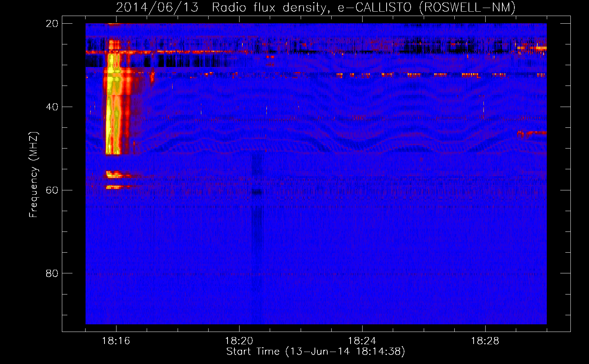Screen dimensions: 589x364
Task: Click the 18:24 time tick label
Action: click(362, 341)
